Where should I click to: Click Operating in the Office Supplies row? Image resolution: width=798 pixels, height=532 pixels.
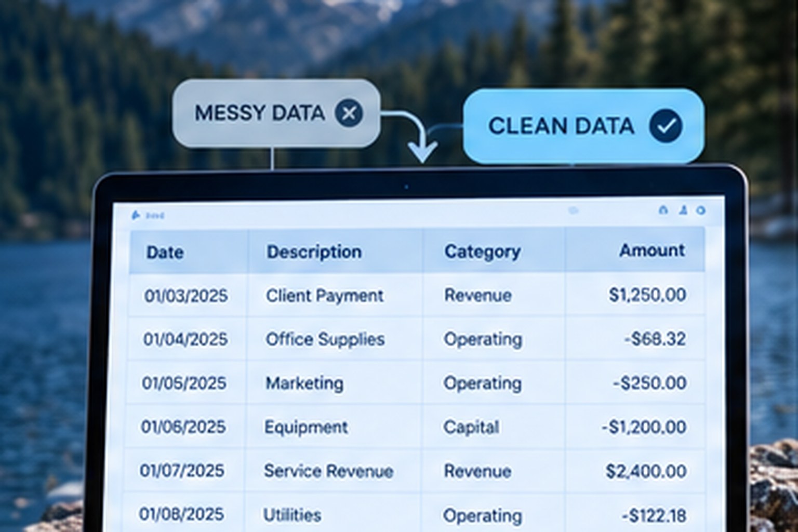pyautogui.click(x=483, y=340)
